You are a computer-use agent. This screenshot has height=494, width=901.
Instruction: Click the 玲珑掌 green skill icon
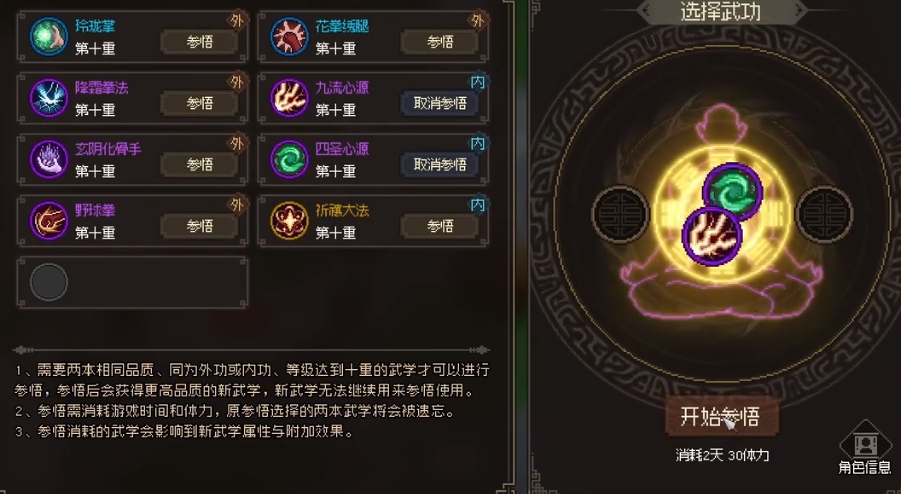click(49, 36)
